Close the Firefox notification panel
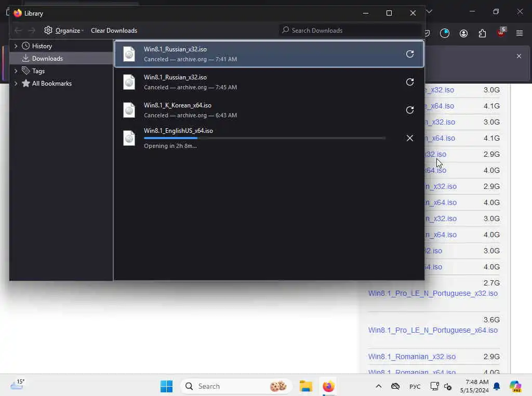The image size is (532, 396). click(519, 56)
